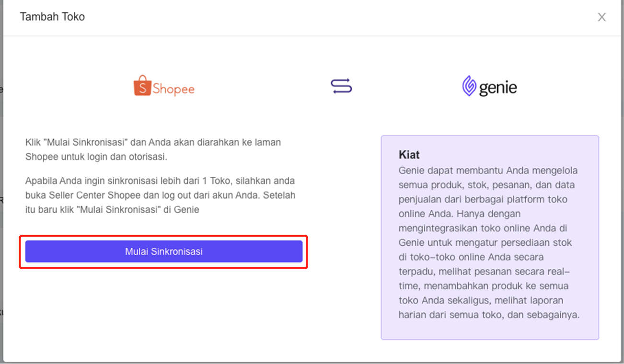Click the Kiat heading in tips panel

pyautogui.click(x=409, y=155)
